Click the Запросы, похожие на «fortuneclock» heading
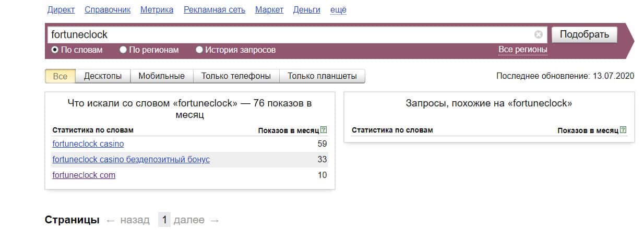644x239 pixels. coord(489,103)
